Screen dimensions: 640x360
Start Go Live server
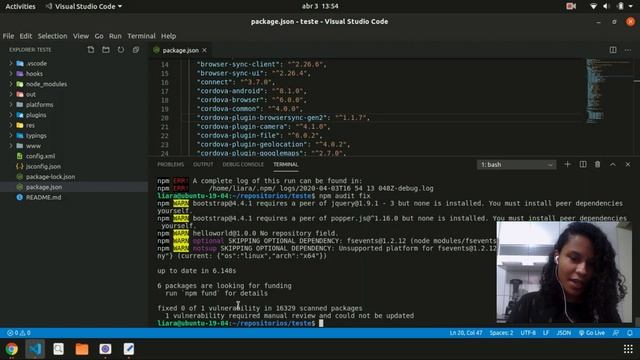(592, 333)
